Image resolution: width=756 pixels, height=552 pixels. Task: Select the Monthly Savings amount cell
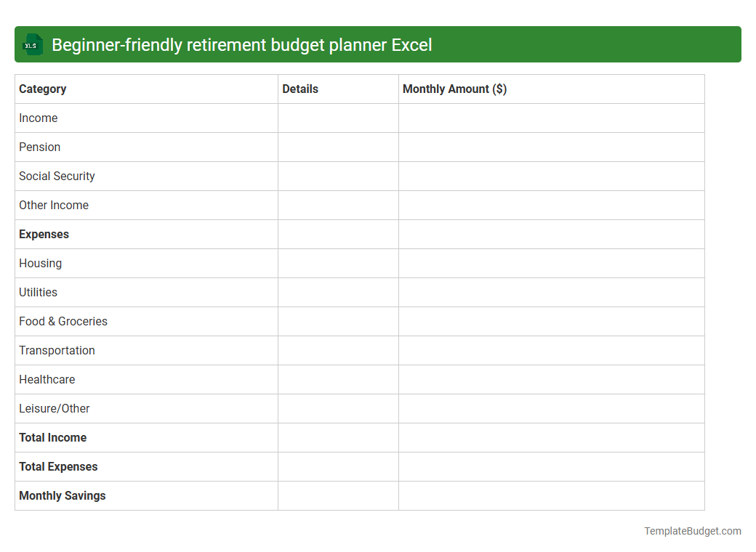click(x=551, y=495)
